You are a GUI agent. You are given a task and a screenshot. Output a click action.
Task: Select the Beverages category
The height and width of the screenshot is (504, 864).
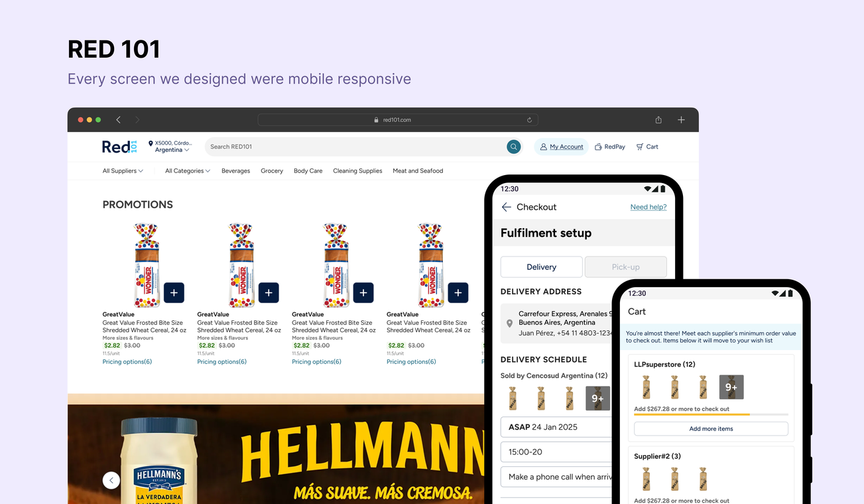click(235, 171)
